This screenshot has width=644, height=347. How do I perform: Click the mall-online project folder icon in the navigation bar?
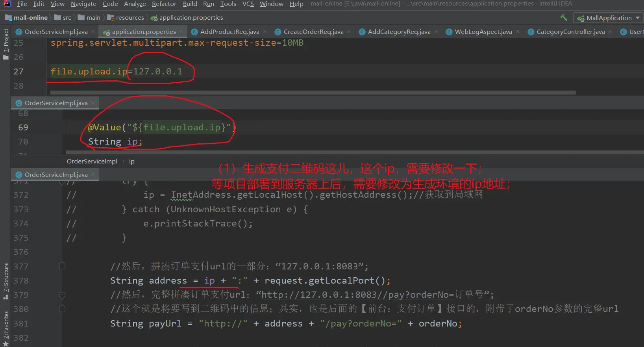(8, 18)
